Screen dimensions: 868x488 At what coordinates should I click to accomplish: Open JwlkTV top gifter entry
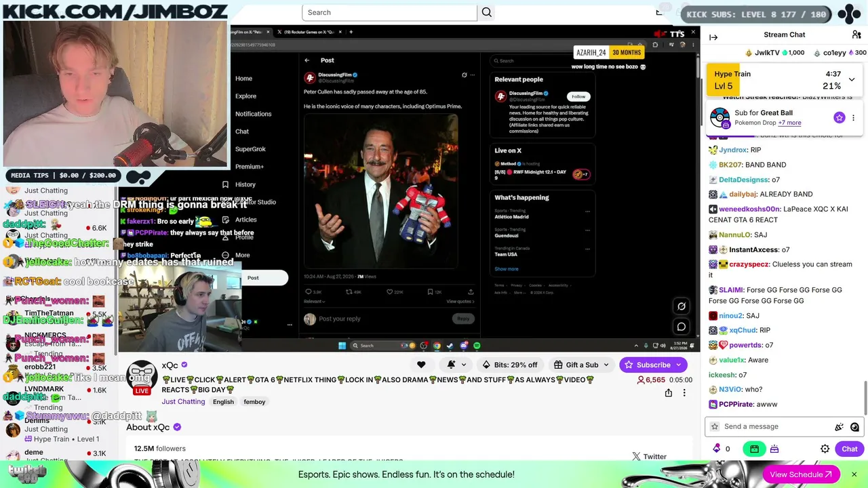pyautogui.click(x=774, y=53)
